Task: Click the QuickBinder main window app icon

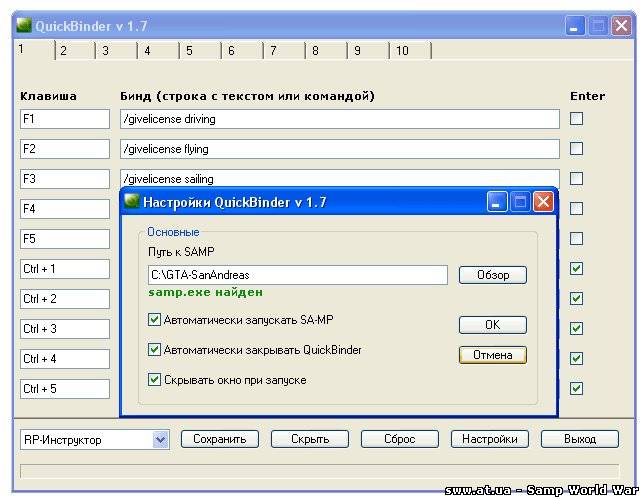Action: (x=24, y=25)
